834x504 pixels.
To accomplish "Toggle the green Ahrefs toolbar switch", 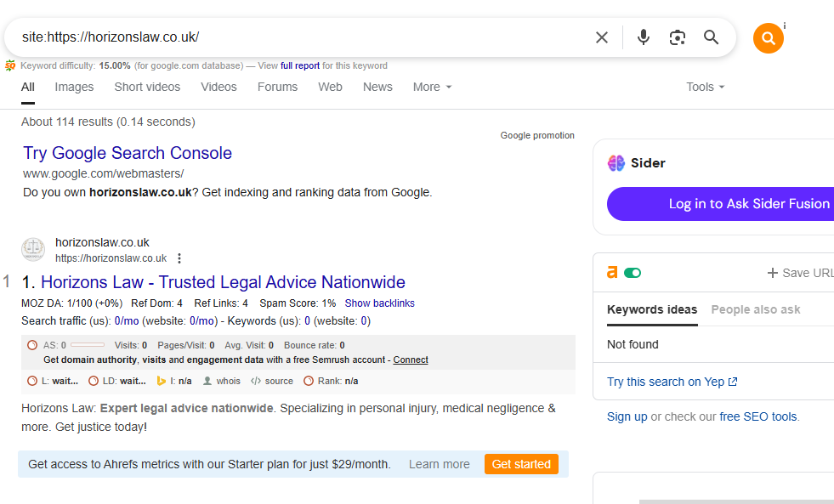I will pos(633,273).
